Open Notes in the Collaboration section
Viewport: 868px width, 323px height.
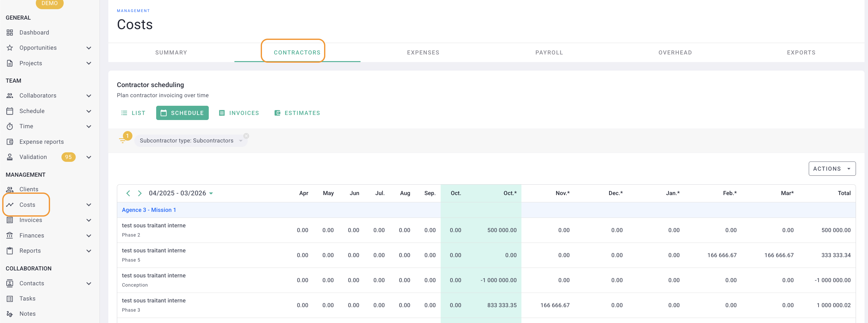pyautogui.click(x=27, y=313)
